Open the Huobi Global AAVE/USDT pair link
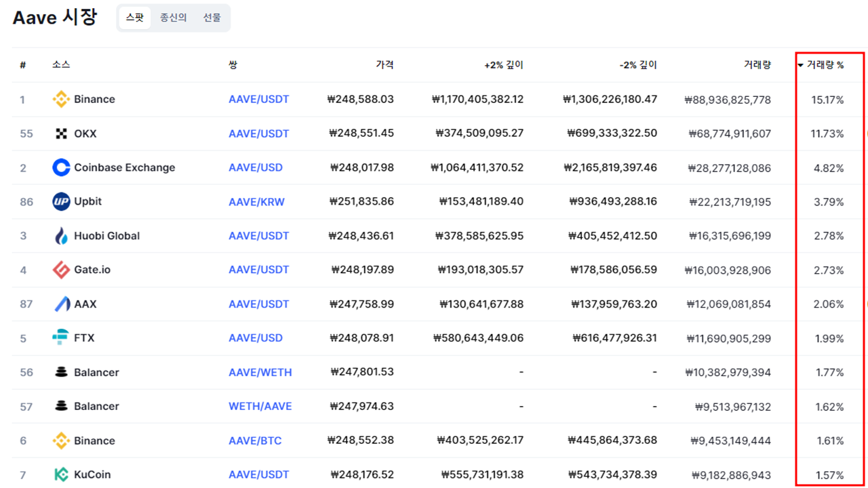Image resolution: width=868 pixels, height=488 pixels. click(x=258, y=236)
